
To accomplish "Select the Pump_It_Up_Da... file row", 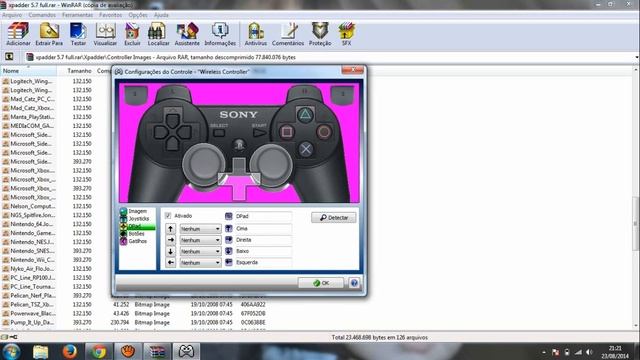I will click(29, 322).
